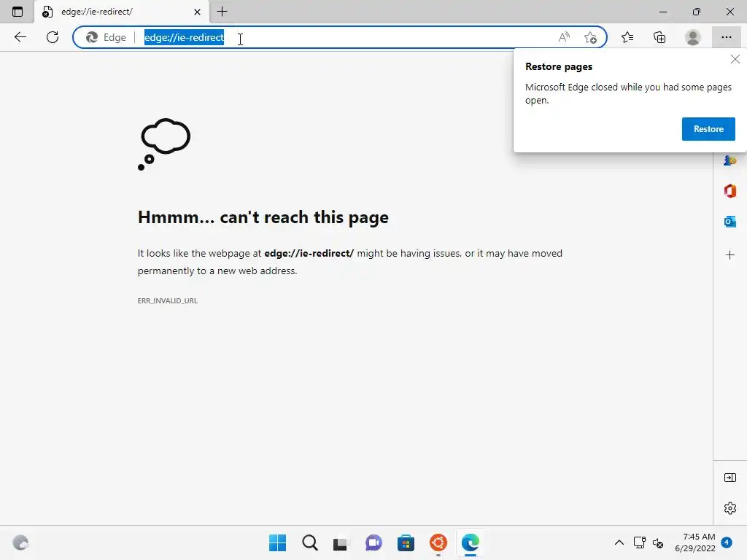Open the Favorites list
Viewport: 747px width, 560px height.
coord(627,37)
